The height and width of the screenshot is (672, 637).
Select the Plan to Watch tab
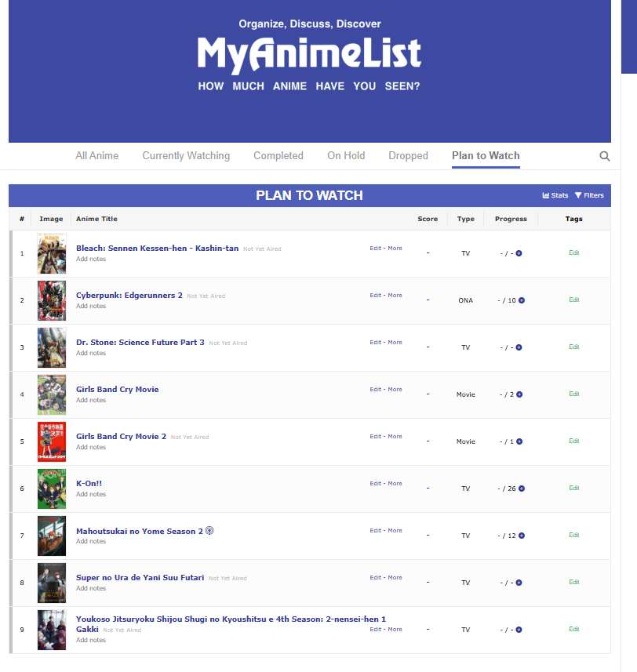(486, 155)
